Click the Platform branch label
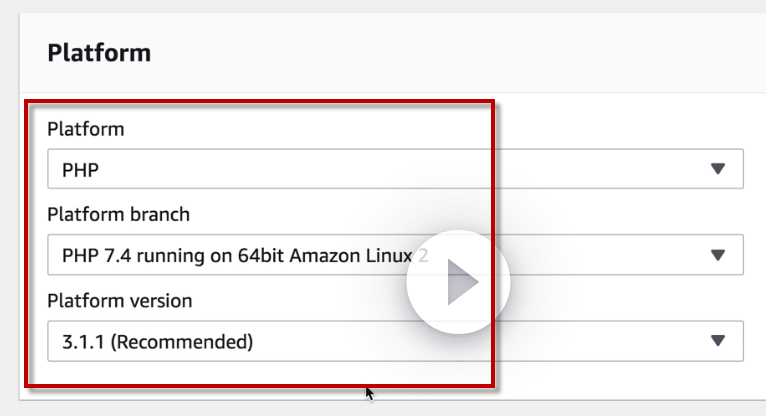 coord(118,214)
